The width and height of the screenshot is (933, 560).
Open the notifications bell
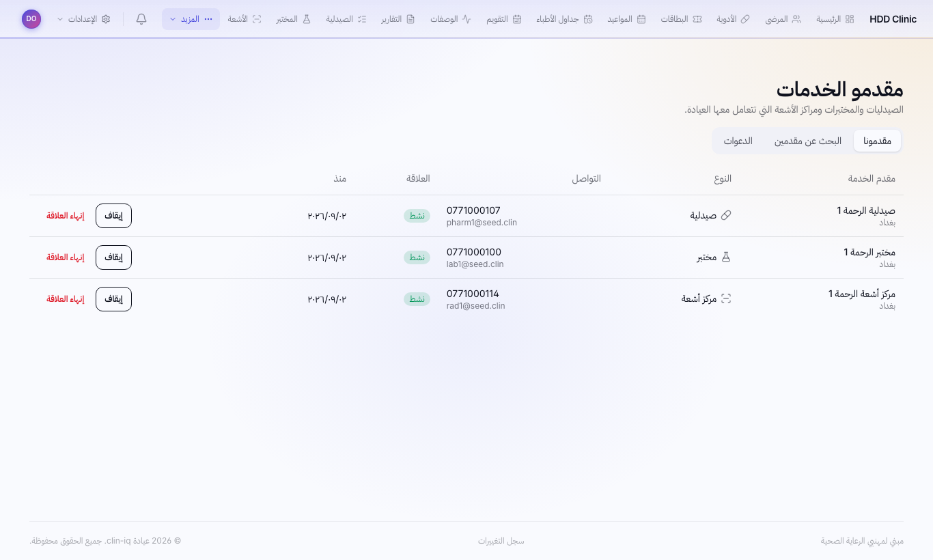[141, 19]
